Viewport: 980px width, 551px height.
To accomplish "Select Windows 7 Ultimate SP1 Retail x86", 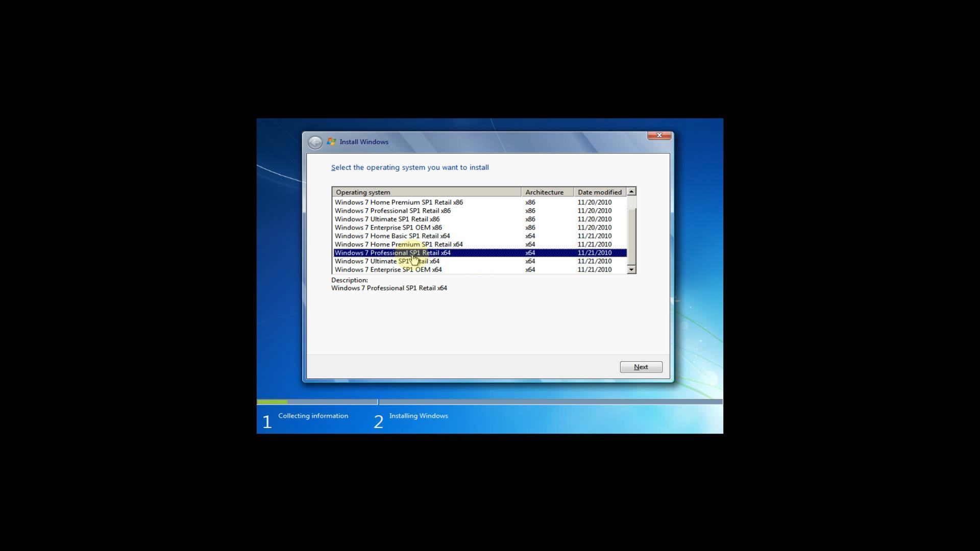I will tap(480, 219).
